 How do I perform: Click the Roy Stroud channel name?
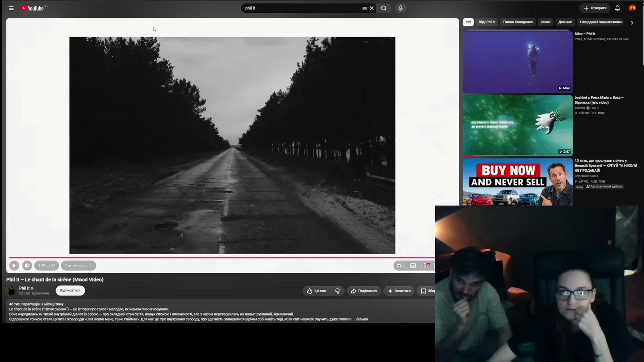point(583,176)
